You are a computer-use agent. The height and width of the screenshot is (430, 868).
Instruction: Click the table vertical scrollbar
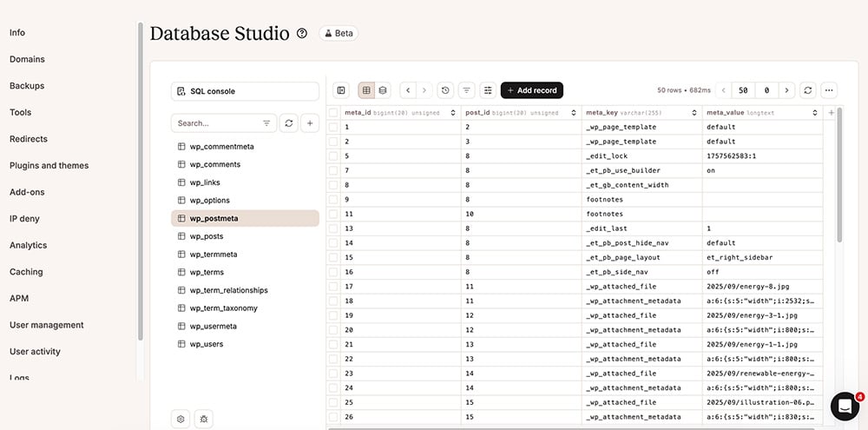tap(839, 175)
